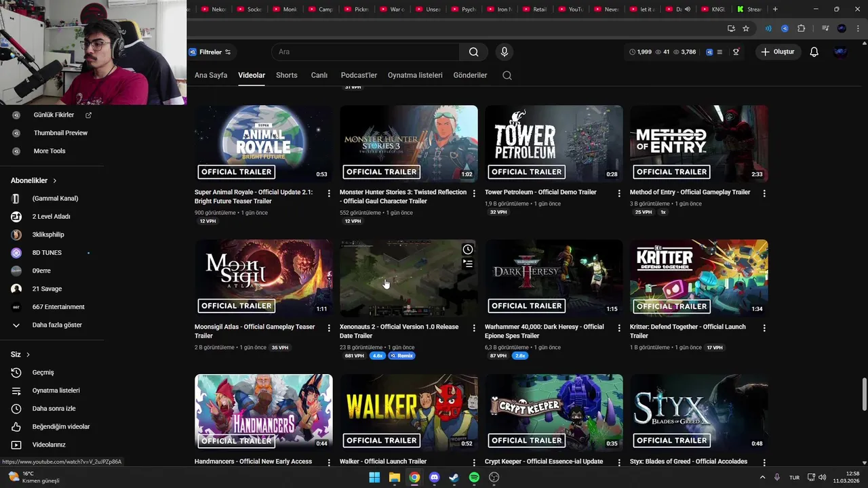Expand the Siz section chevron
Image resolution: width=868 pixels, height=488 pixels.
[28, 354]
